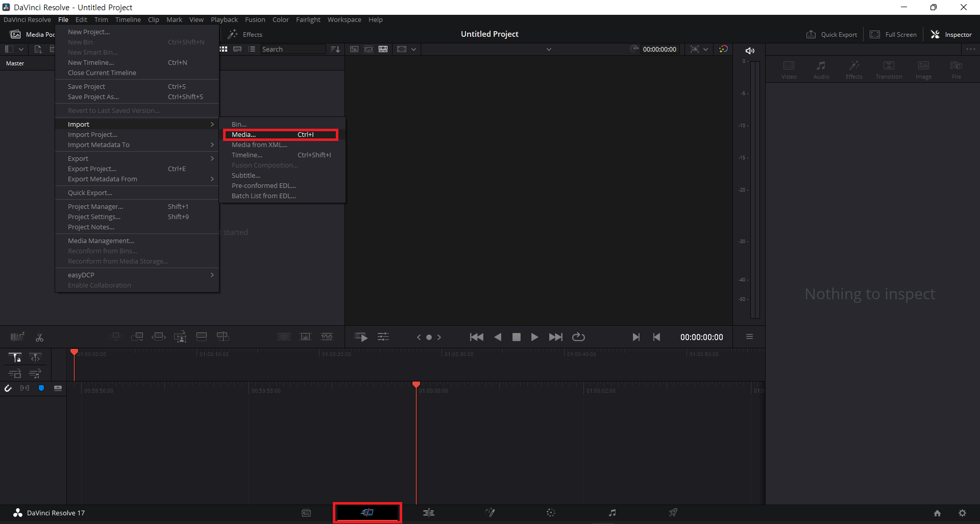Switch to the Cut page icon

[x=367, y=512]
